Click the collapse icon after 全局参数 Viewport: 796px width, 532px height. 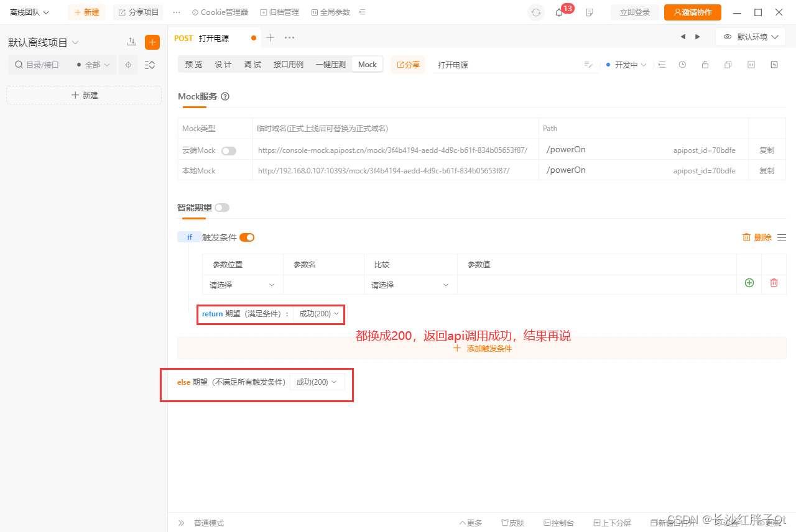point(363,12)
